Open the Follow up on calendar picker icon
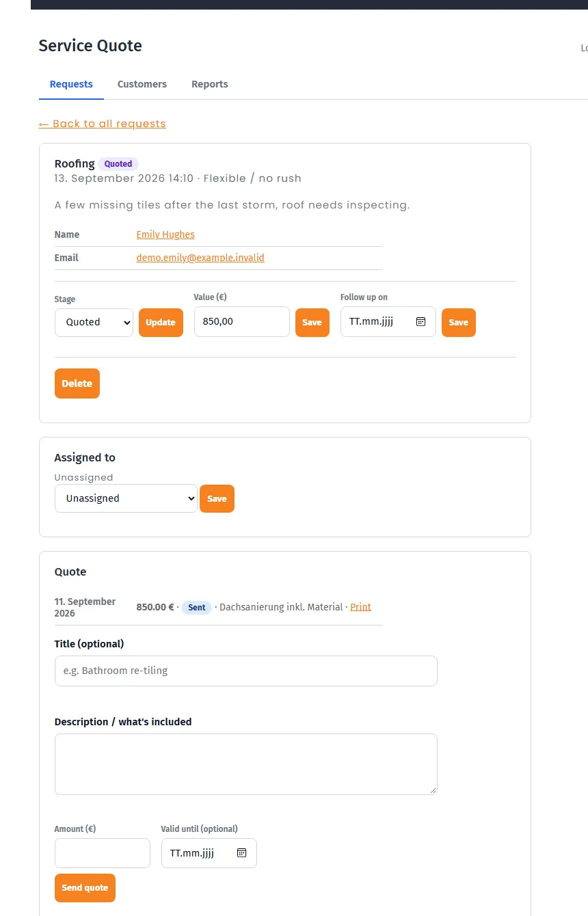The height and width of the screenshot is (916, 588). [421, 321]
